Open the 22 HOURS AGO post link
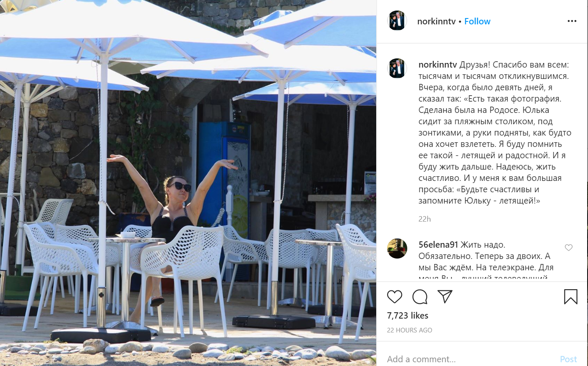This screenshot has width=588, height=366. coord(409,330)
